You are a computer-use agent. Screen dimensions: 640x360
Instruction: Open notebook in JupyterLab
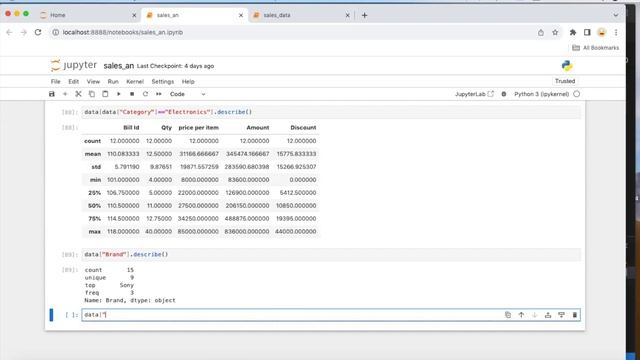(474, 94)
